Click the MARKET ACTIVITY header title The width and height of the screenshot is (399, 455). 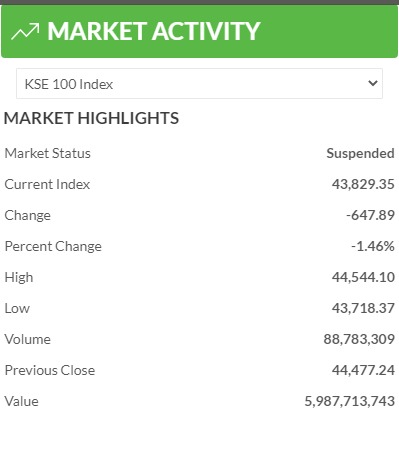[153, 31]
